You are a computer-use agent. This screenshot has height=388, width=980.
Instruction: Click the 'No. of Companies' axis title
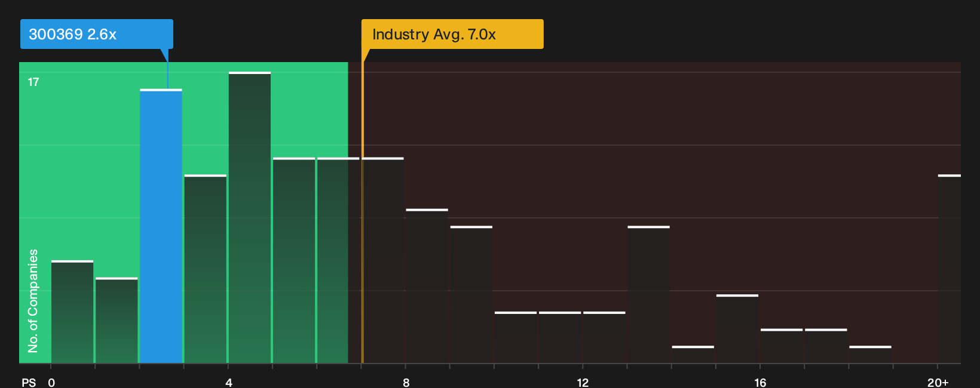coord(33,300)
